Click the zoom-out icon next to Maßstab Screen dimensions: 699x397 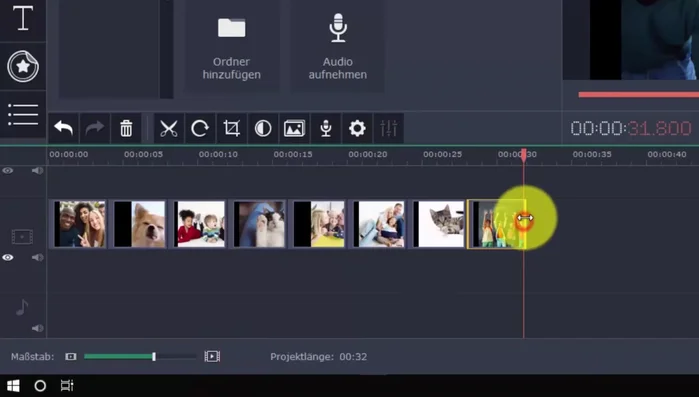(x=71, y=356)
